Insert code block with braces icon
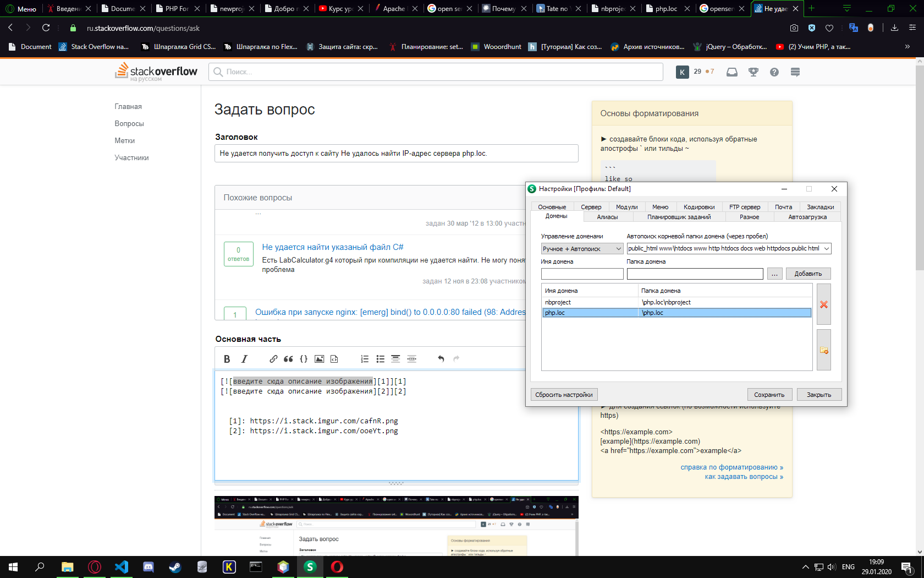924x578 pixels. tap(304, 359)
